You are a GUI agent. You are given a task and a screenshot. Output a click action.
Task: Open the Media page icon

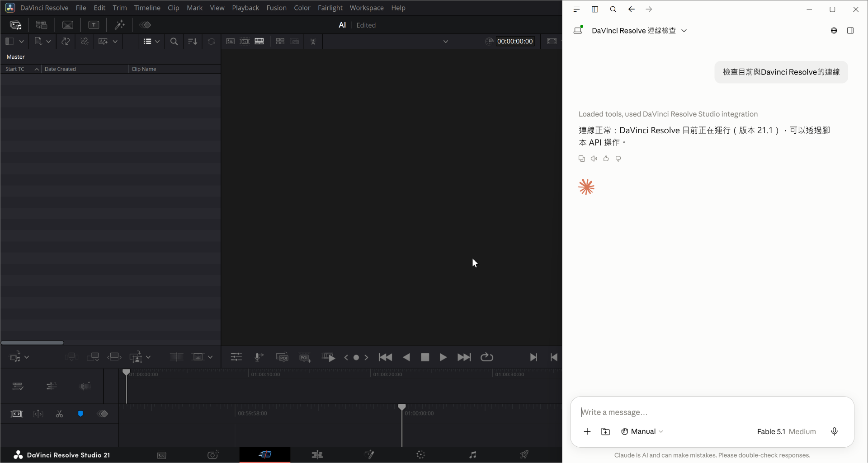pyautogui.click(x=162, y=455)
